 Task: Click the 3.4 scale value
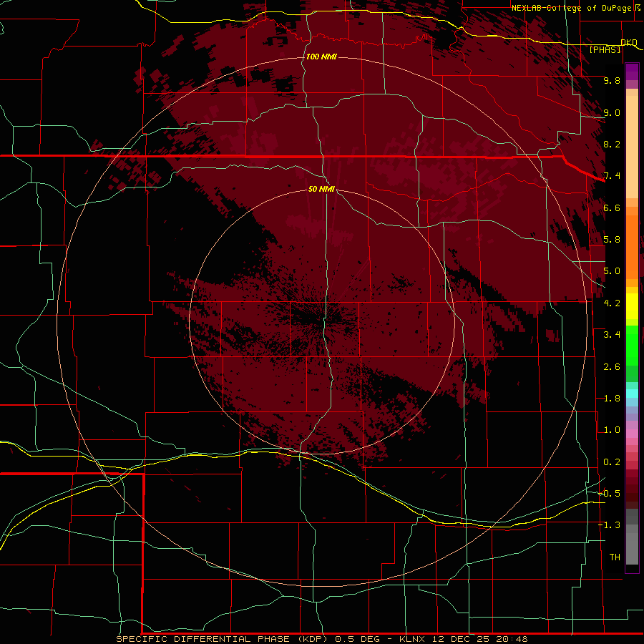point(612,335)
